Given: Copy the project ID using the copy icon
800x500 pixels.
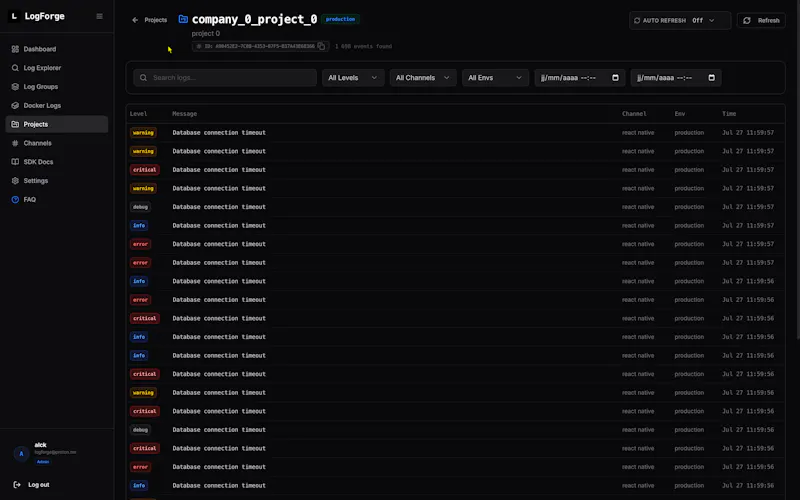Looking at the screenshot, I should (321, 46).
